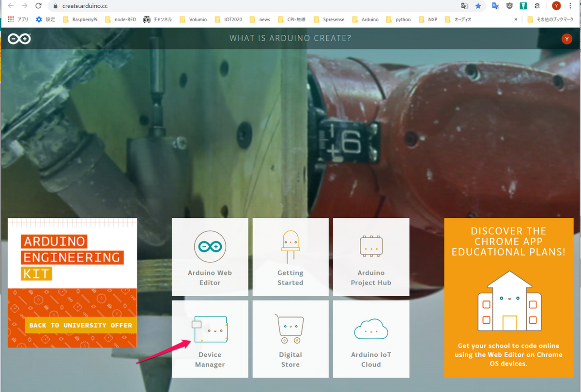Open the Arduino account avatar Y
The height and width of the screenshot is (392, 581).
(566, 39)
